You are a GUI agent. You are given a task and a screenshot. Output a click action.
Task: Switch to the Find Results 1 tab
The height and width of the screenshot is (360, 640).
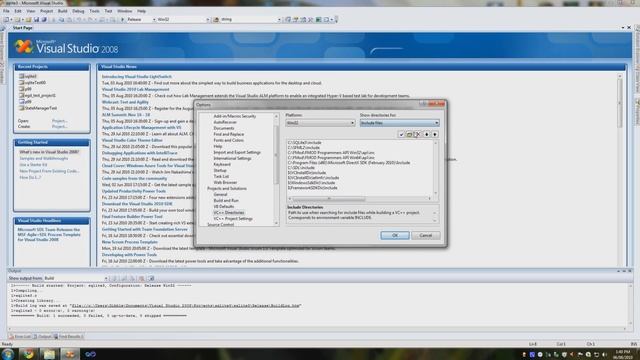click(69, 337)
